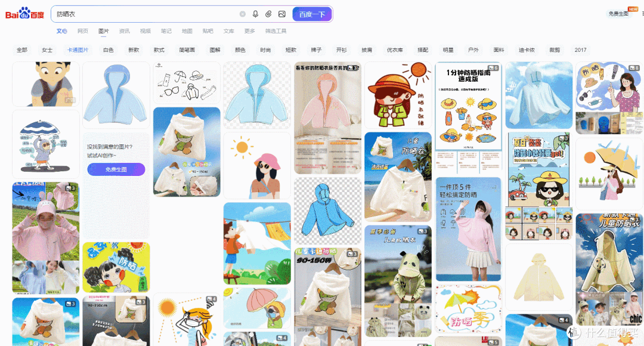Image resolution: width=644 pixels, height=346 pixels.
Task: Open the pink umbrella masked girl cartoon
Action: pos(257,308)
